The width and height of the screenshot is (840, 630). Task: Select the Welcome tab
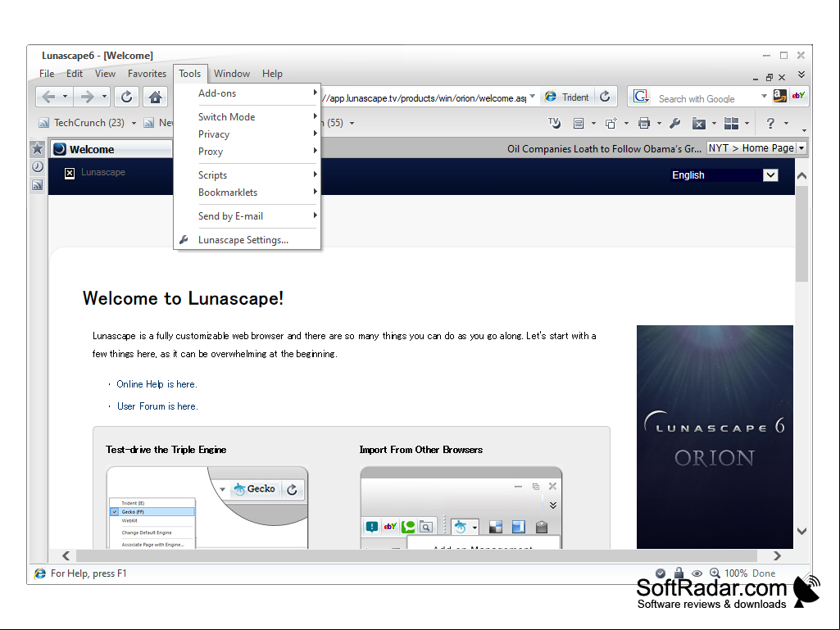pos(111,149)
